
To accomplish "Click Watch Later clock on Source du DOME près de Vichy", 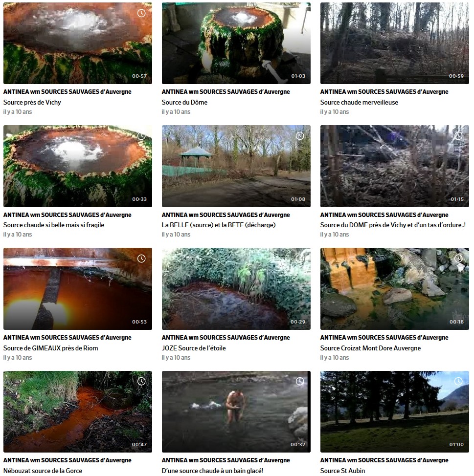I will pyautogui.click(x=458, y=136).
